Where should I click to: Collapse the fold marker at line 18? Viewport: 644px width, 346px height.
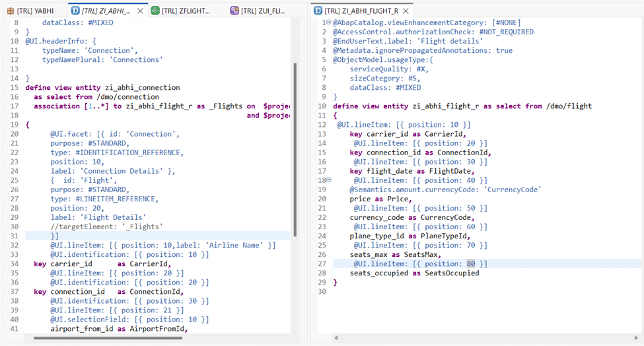[328, 180]
